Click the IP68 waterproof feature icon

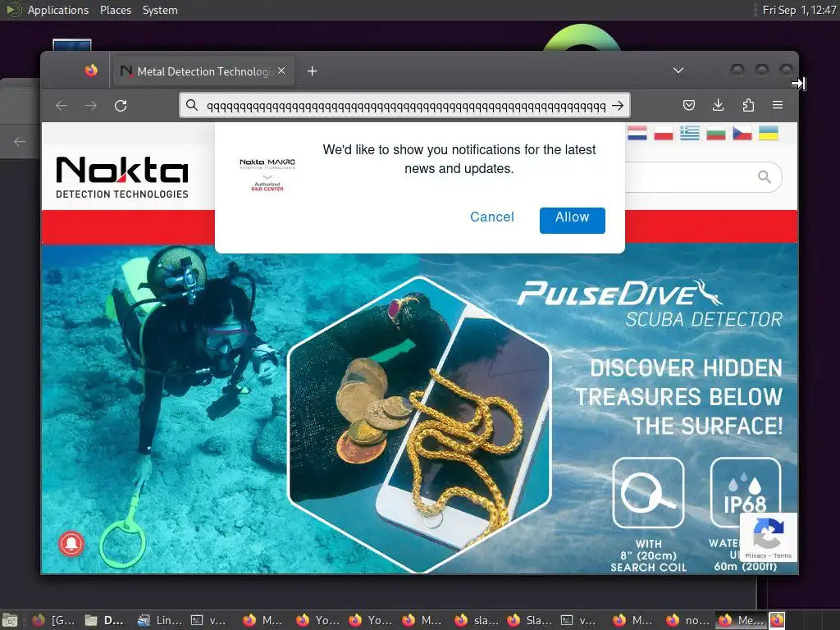(745, 493)
